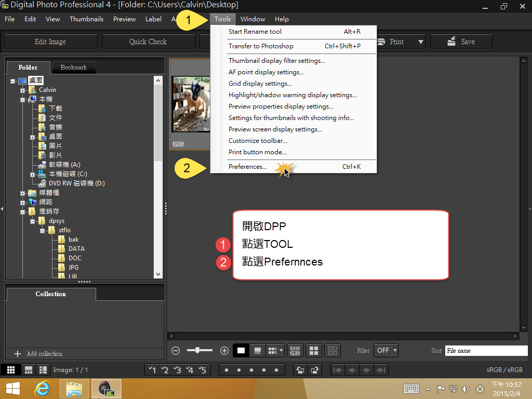This screenshot has height=399, width=532.
Task: Open the Filter OFF dropdown
Action: click(x=386, y=351)
